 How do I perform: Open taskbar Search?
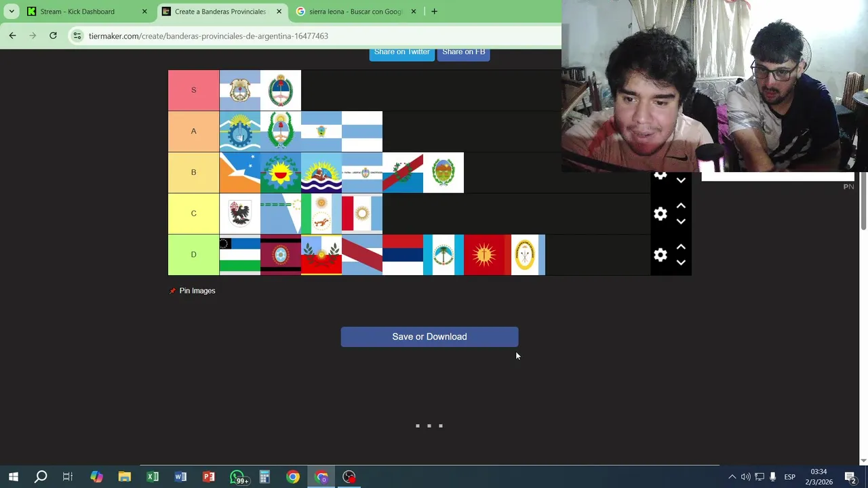tap(41, 476)
